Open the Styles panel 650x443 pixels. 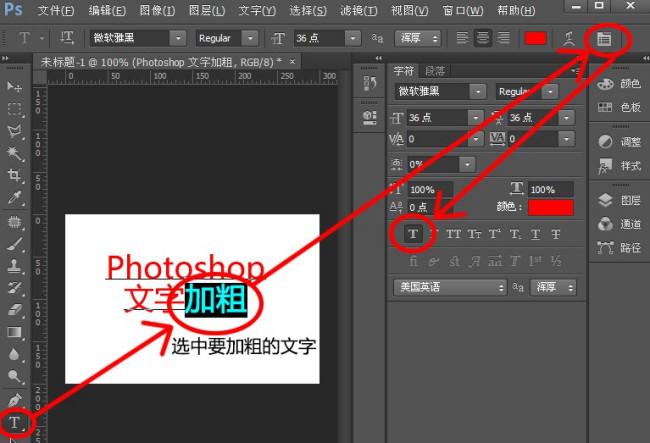coord(619,166)
